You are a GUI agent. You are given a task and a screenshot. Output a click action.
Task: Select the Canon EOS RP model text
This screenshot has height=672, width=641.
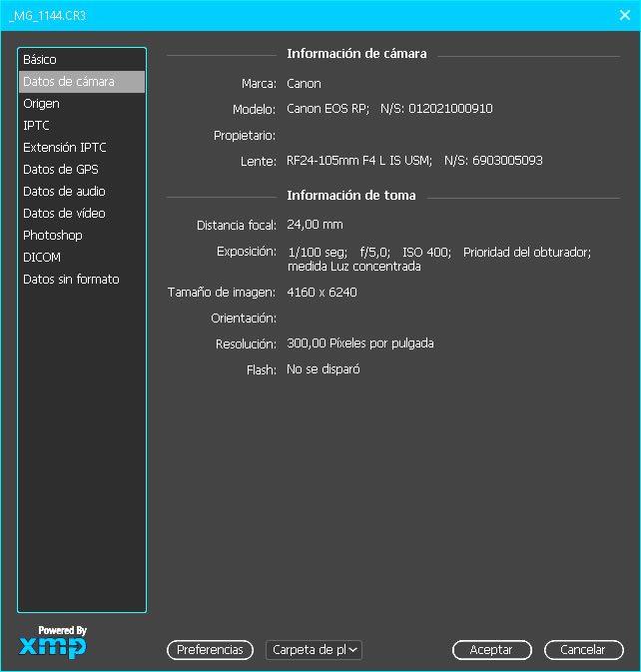tap(327, 109)
